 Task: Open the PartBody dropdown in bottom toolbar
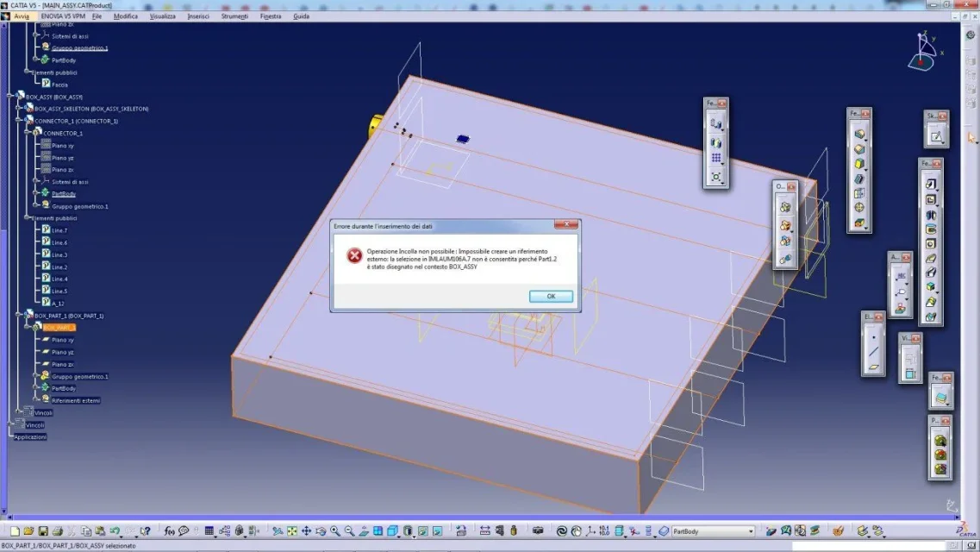(x=750, y=531)
